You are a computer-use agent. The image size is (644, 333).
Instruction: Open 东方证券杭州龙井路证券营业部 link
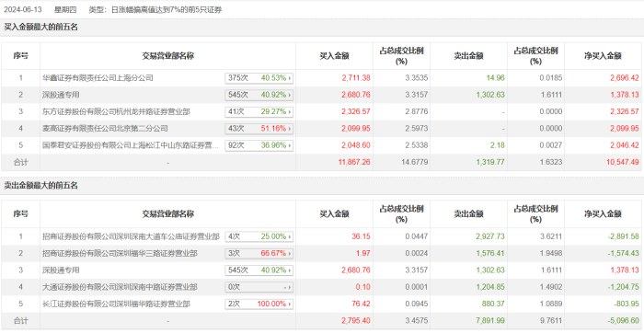116,111
